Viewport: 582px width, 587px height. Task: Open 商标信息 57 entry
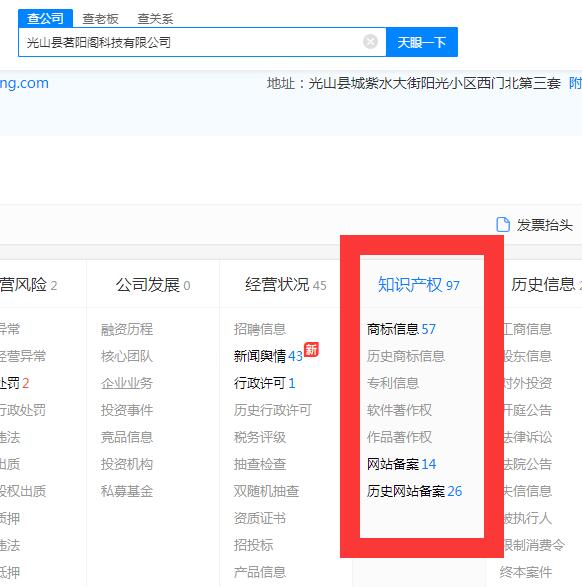(401, 329)
